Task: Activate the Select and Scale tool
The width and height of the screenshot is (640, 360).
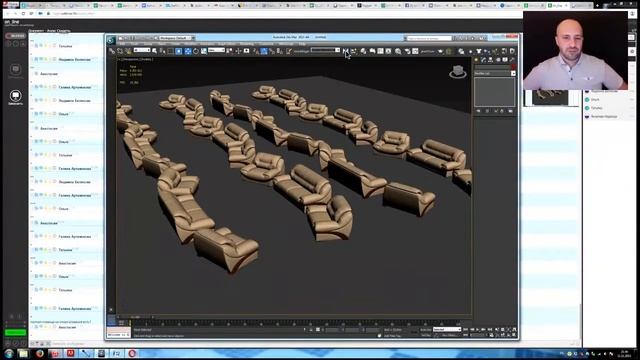Action: click(204, 51)
